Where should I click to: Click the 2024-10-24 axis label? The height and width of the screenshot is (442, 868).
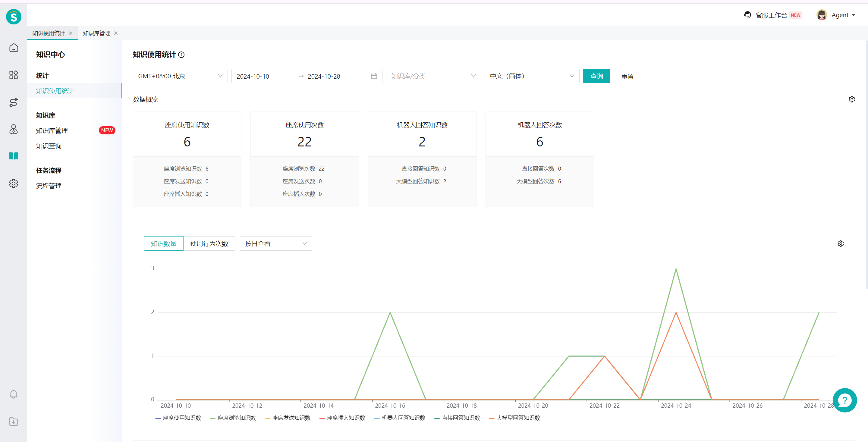[676, 406]
